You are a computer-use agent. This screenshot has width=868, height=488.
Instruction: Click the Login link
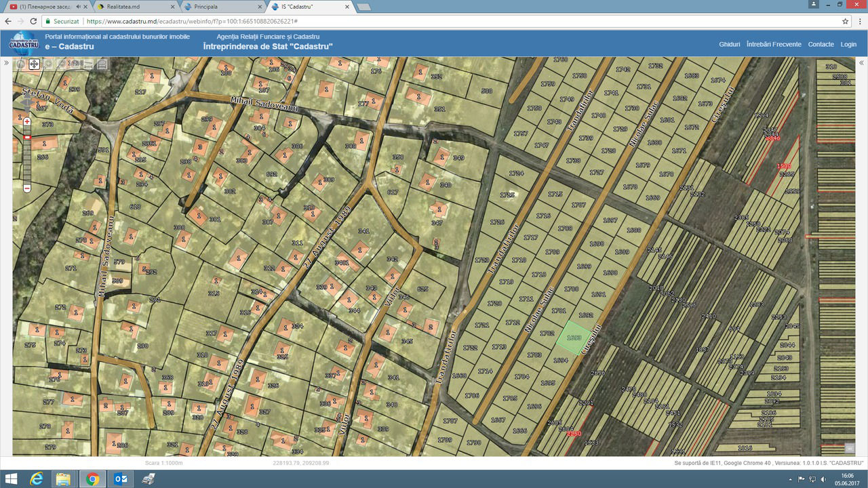point(848,44)
